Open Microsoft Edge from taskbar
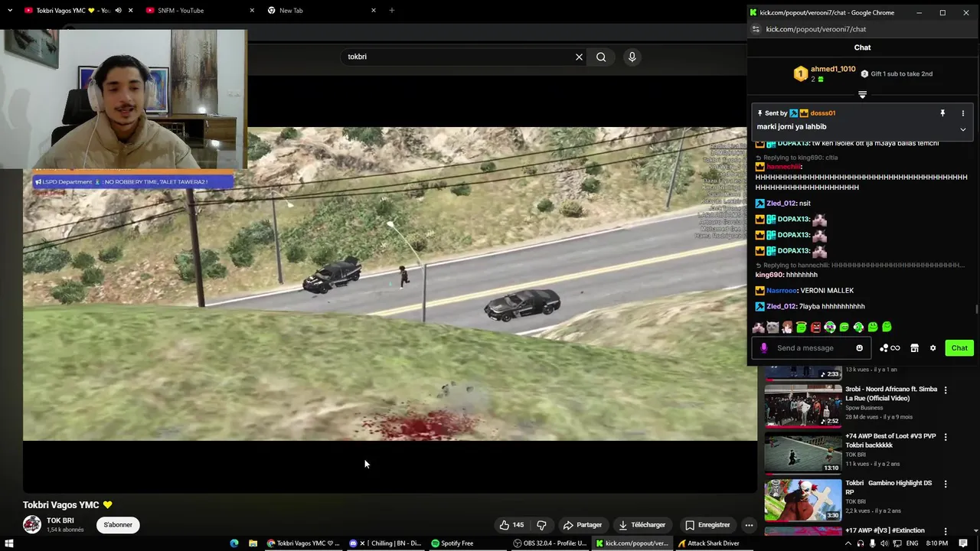This screenshot has height=551, width=980. click(234, 543)
